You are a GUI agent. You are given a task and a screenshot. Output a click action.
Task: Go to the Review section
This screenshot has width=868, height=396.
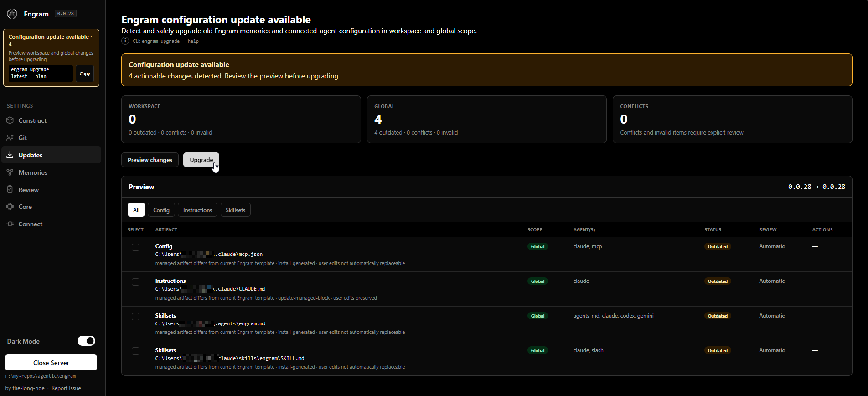click(x=51, y=189)
